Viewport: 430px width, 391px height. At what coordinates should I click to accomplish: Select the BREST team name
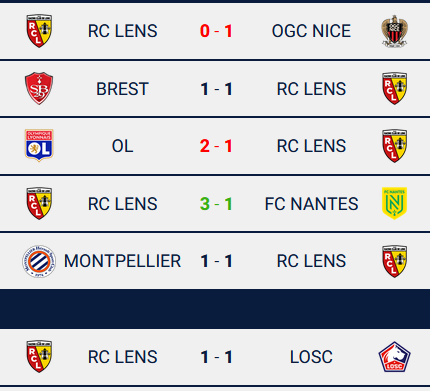(122, 89)
